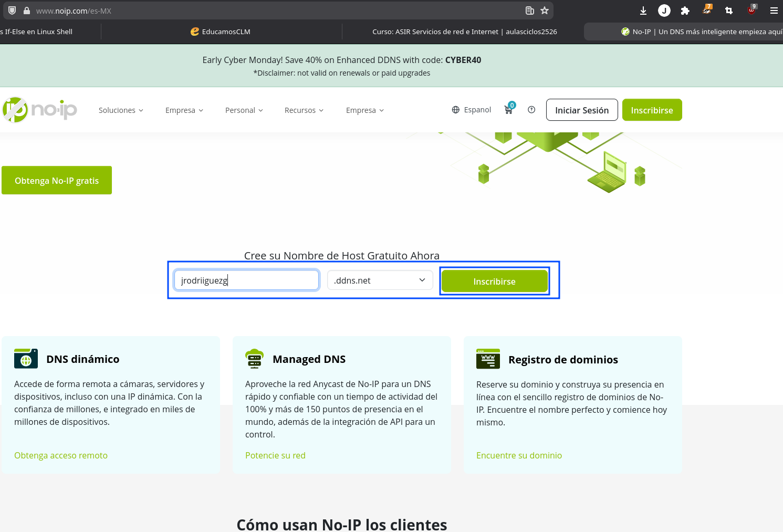Click Inscribirse button in the header
The height and width of the screenshot is (532, 783).
pos(652,110)
